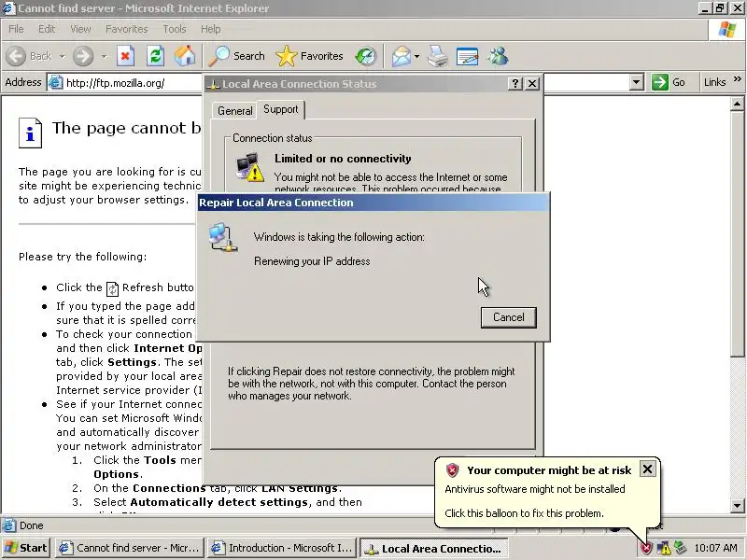
Task: Go to the Home page icon
Action: 185,56
